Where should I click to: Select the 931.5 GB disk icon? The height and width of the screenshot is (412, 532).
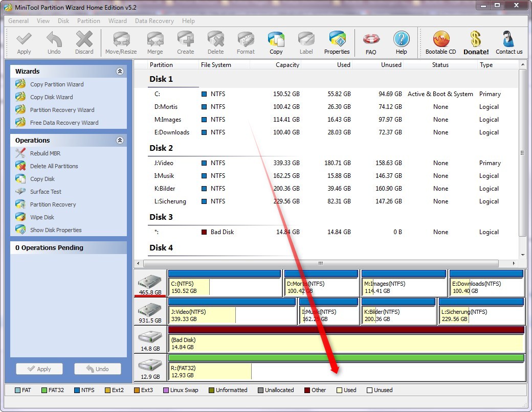click(150, 312)
